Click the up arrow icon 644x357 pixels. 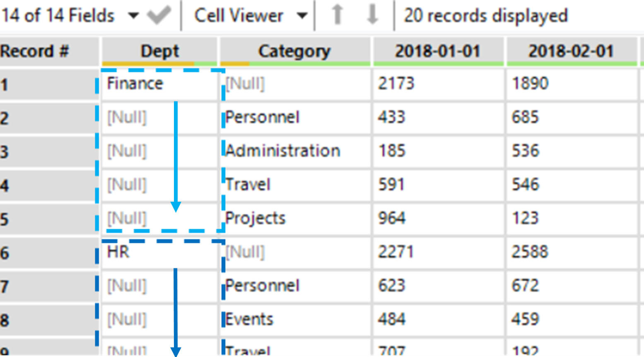[x=338, y=16]
